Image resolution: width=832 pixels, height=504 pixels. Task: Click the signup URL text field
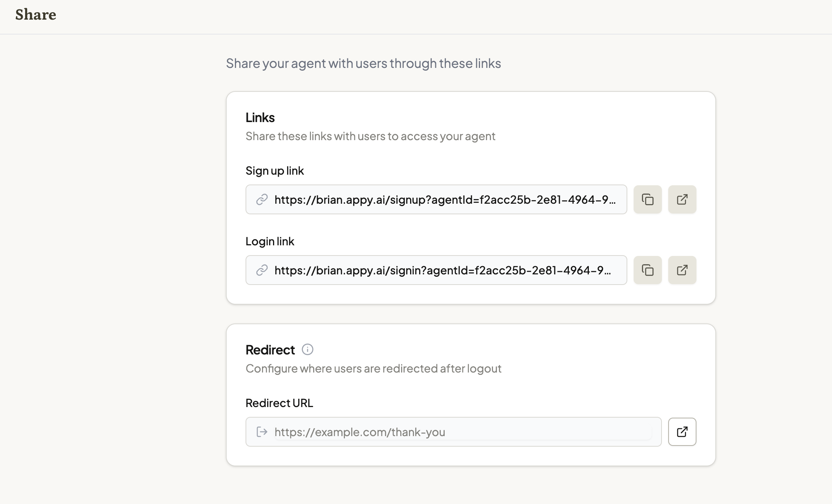click(x=445, y=199)
